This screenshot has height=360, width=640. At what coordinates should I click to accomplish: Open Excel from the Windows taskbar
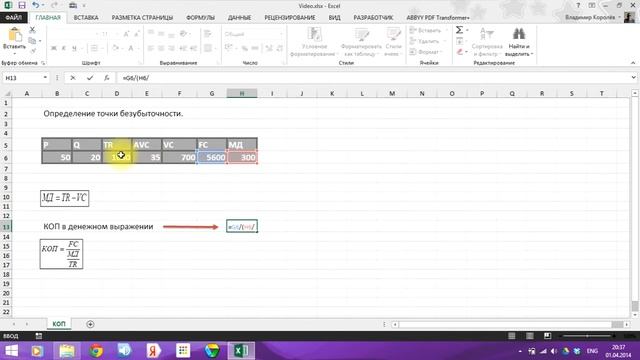(x=241, y=351)
